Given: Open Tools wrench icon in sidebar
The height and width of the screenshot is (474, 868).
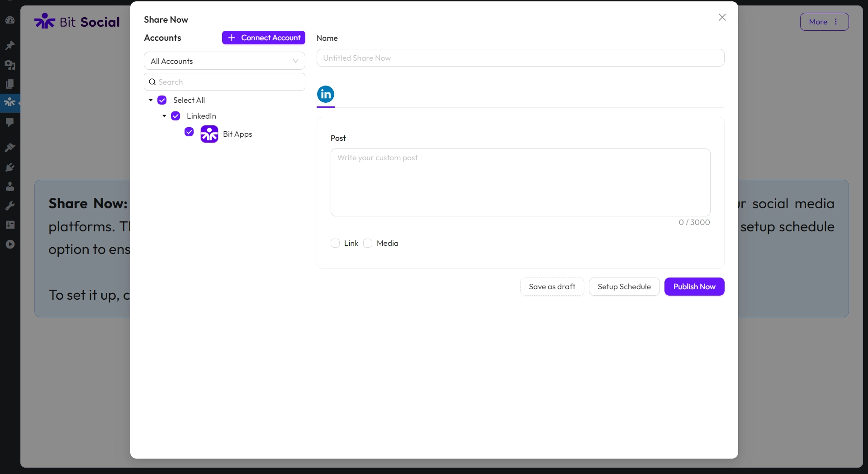Looking at the screenshot, I should pos(10,206).
